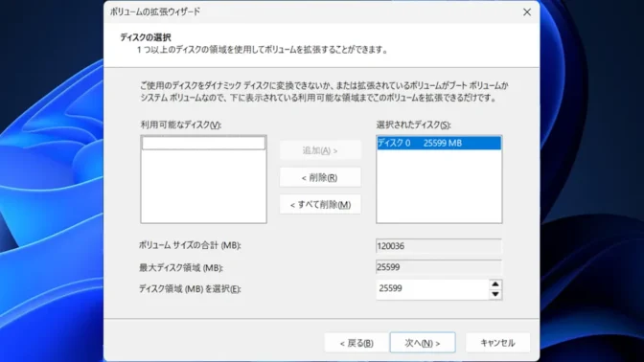Click the 最大ディスク領域 (MB): label
Viewport: 644px width, 362px height.
(x=181, y=267)
